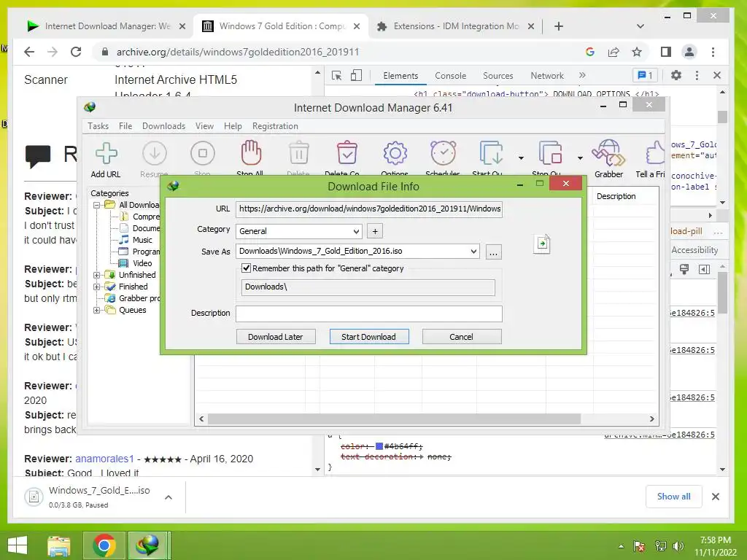Viewport: 747px width, 560px height.
Task: Click the browse ellipsis button next to Save As
Action: 494,252
